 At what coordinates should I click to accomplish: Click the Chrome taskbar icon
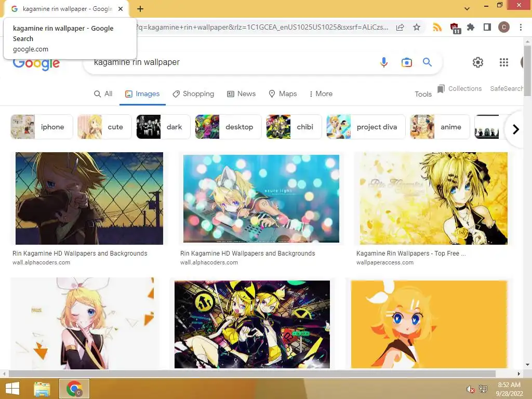point(74,389)
